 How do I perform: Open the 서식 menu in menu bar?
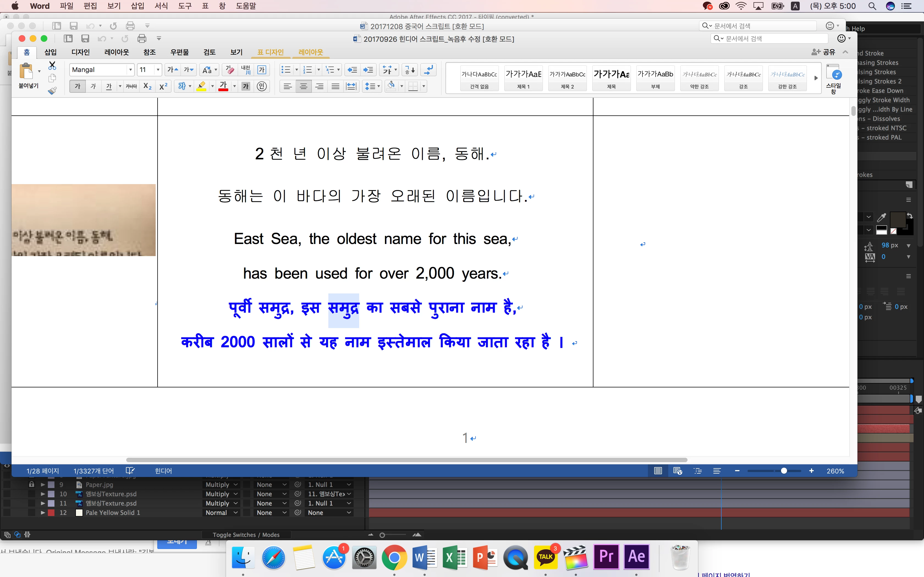[161, 6]
